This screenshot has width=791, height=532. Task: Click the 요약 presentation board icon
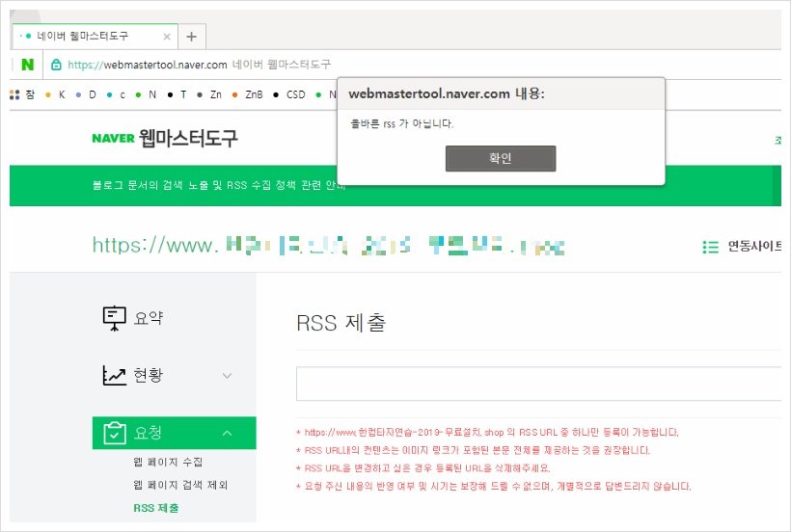click(115, 318)
